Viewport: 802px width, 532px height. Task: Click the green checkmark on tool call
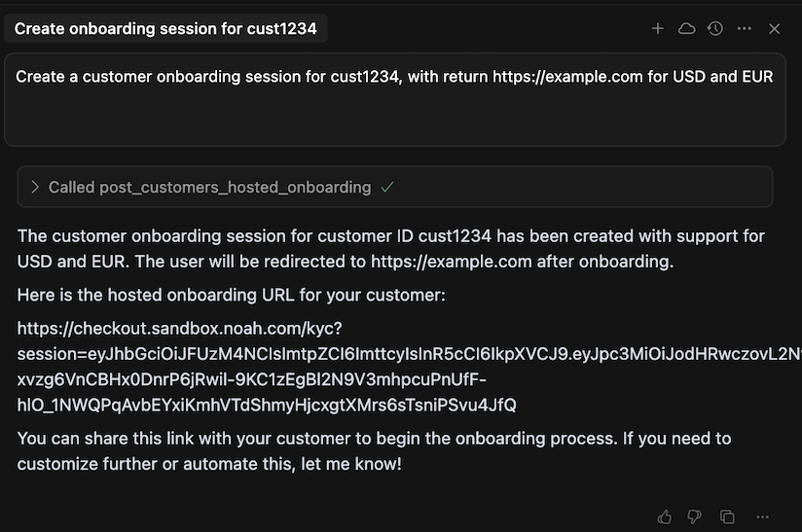click(x=387, y=187)
